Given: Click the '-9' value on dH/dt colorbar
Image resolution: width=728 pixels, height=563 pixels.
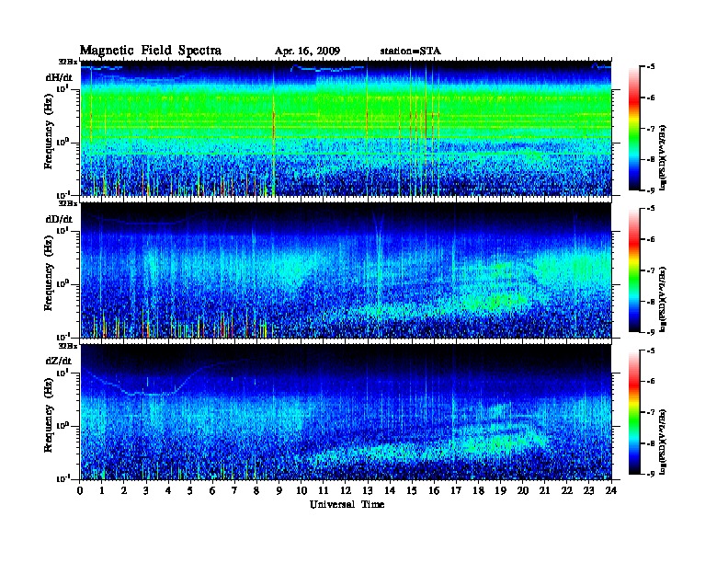Looking at the screenshot, I should click(650, 190).
